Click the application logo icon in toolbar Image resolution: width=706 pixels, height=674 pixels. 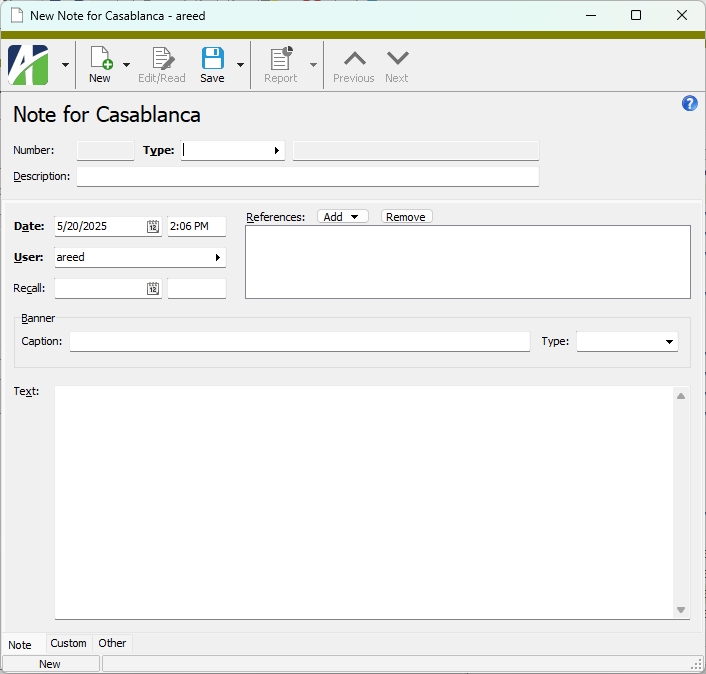[x=28, y=65]
